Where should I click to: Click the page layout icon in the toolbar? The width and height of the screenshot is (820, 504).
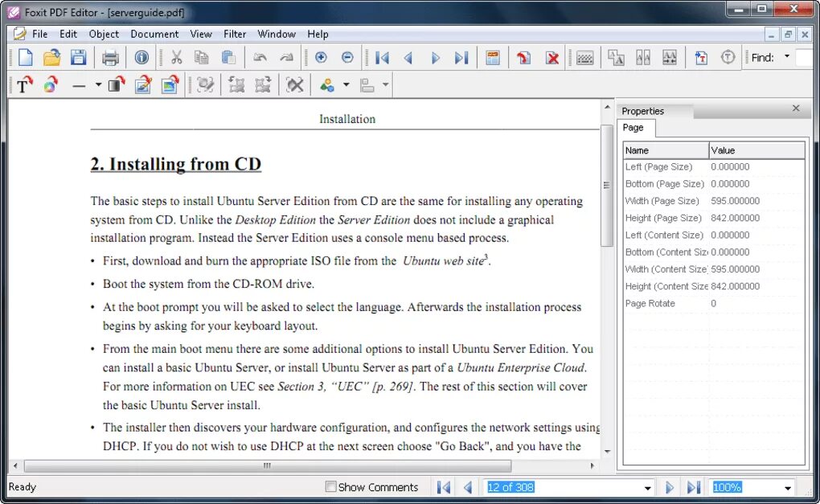493,57
